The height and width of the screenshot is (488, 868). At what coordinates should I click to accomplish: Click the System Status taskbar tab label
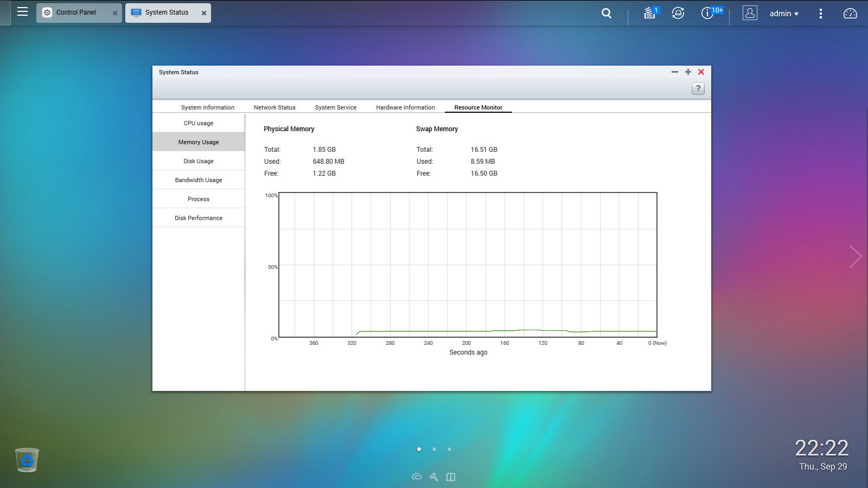(167, 12)
